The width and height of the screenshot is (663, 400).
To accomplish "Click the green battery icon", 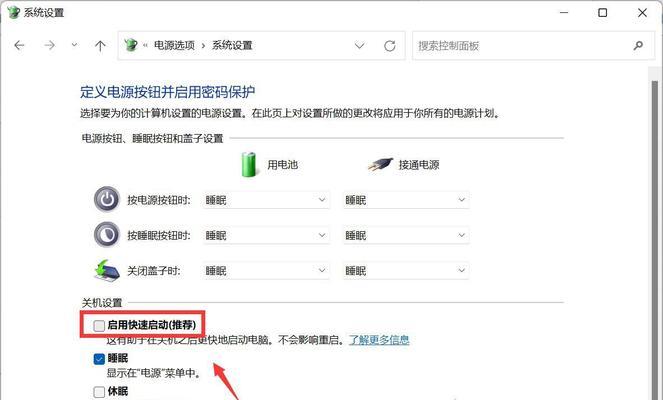I will (x=249, y=164).
